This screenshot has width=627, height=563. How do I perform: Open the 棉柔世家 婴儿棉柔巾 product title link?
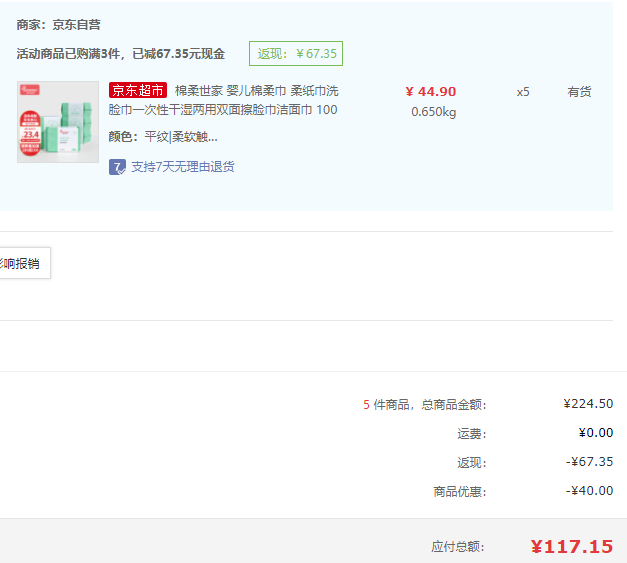coord(224,100)
